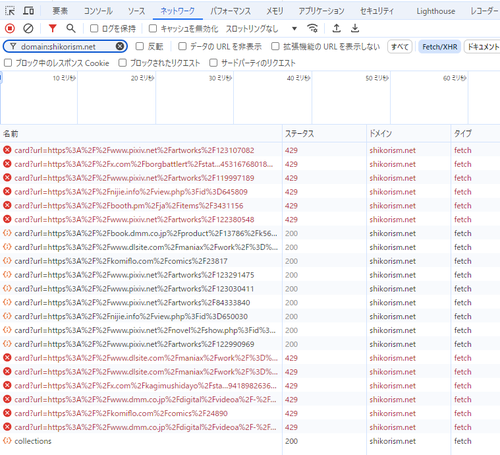Switch to the パフォーマンス tab
500x455 pixels.
pyautogui.click(x=230, y=11)
